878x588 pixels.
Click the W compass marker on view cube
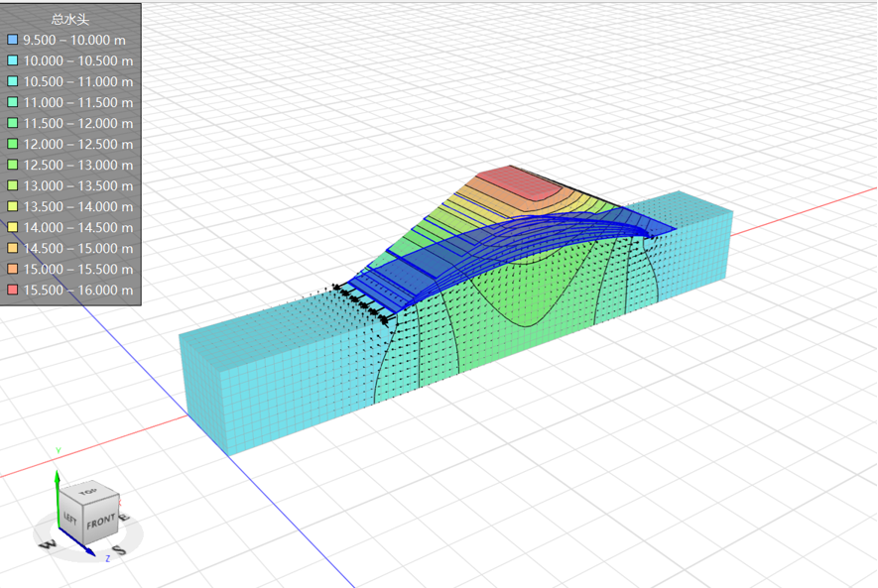[49, 543]
